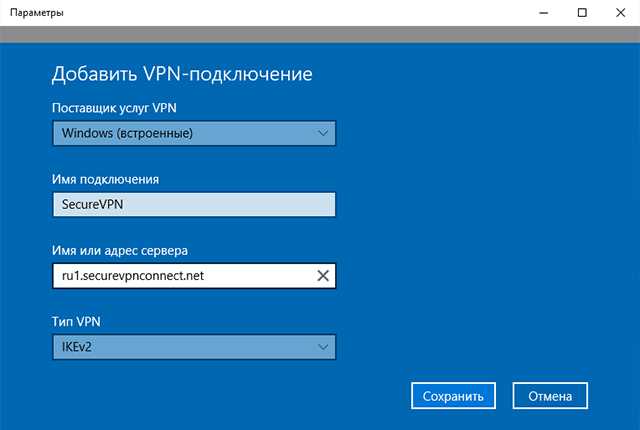Focus the server address field ru1.securevpnconnect.net

coord(194,276)
